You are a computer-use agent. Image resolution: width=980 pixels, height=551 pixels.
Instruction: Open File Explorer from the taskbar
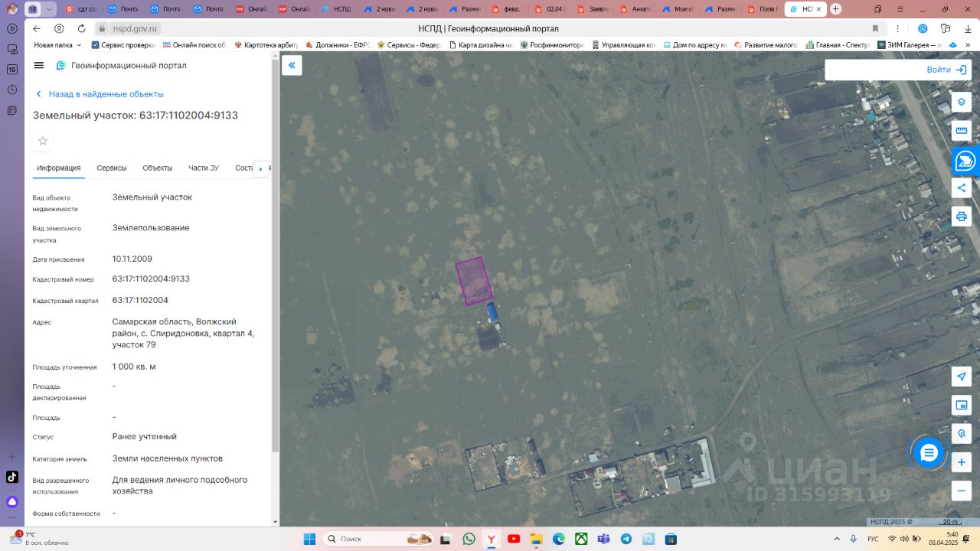click(536, 539)
